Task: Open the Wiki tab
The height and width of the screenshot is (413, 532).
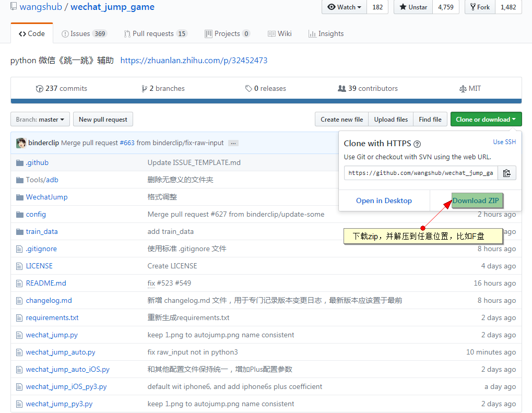Action: click(x=279, y=33)
